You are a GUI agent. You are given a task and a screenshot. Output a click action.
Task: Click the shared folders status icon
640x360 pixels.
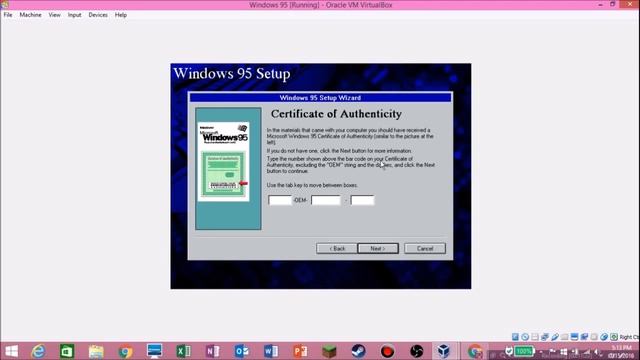click(564, 337)
